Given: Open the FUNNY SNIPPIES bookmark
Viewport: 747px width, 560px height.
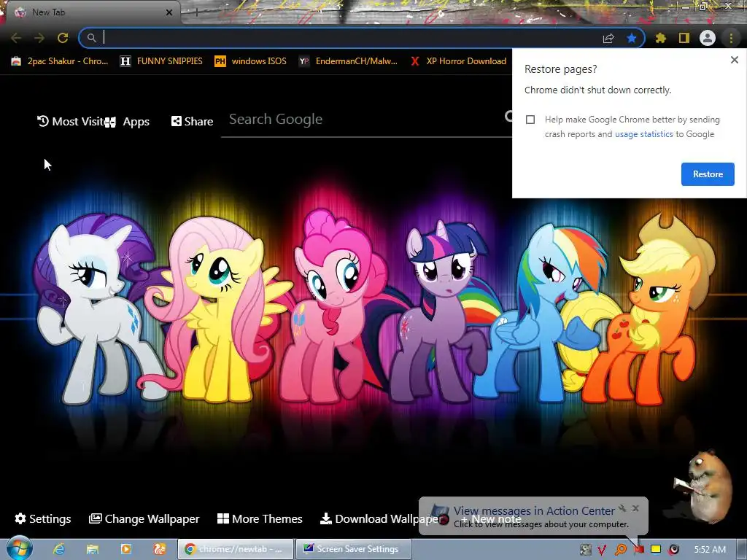Looking at the screenshot, I should pos(161,61).
